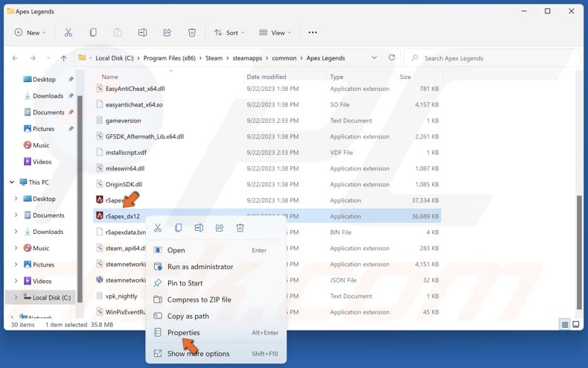This screenshot has width=588, height=368.
Task: Click the Copy icon in the toolbar
Action: click(x=93, y=33)
